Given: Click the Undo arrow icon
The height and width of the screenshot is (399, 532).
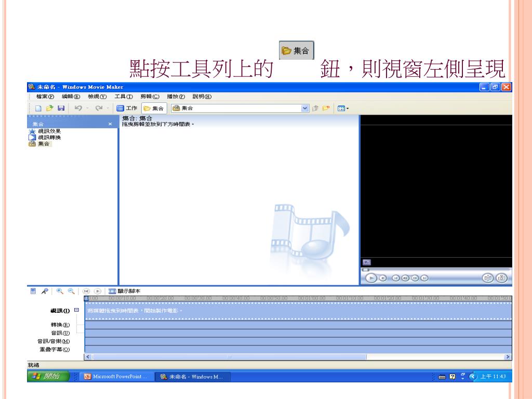Looking at the screenshot, I should click(x=78, y=108).
